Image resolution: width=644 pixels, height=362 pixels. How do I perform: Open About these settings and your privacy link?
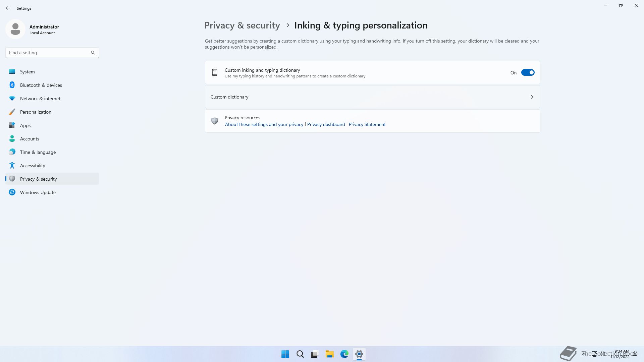[264, 124]
